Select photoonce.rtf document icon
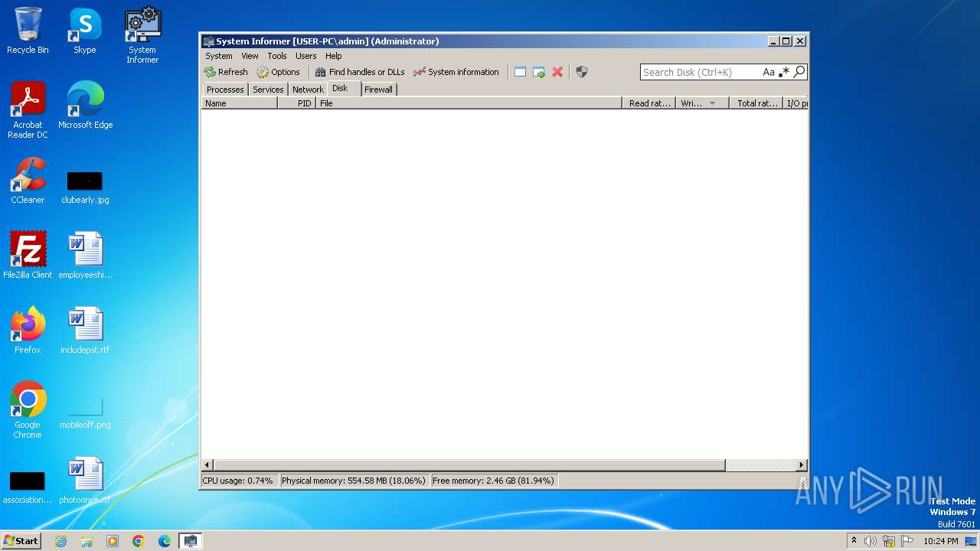Viewport: 980px width, 551px height. 85,481
